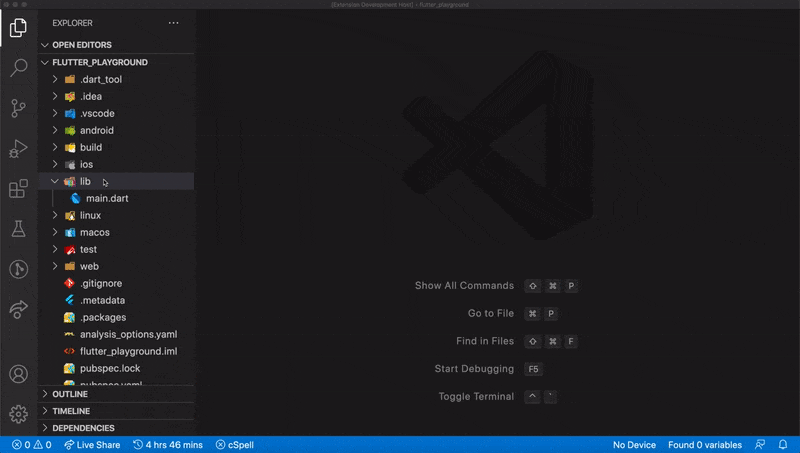Open the Git graph circular icon
The width and height of the screenshot is (800, 453).
click(x=18, y=269)
